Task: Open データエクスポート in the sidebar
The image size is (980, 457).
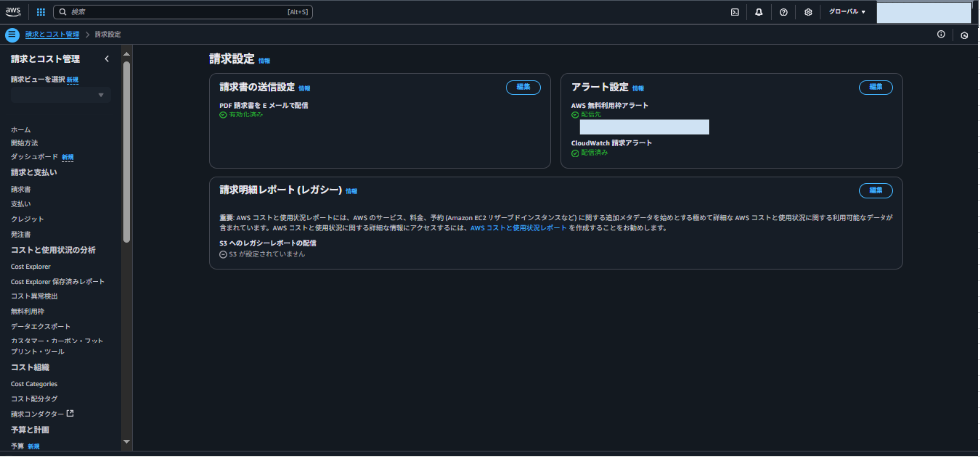Action: 41,326
